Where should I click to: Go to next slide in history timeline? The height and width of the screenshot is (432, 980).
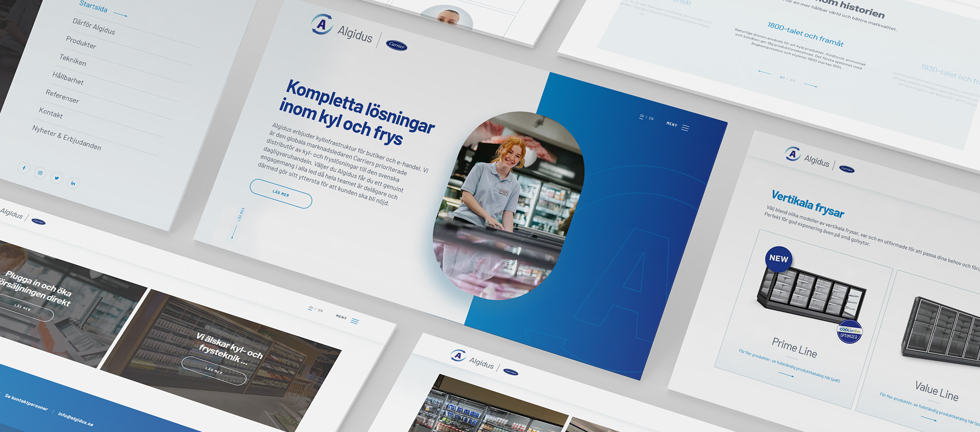coord(810,85)
